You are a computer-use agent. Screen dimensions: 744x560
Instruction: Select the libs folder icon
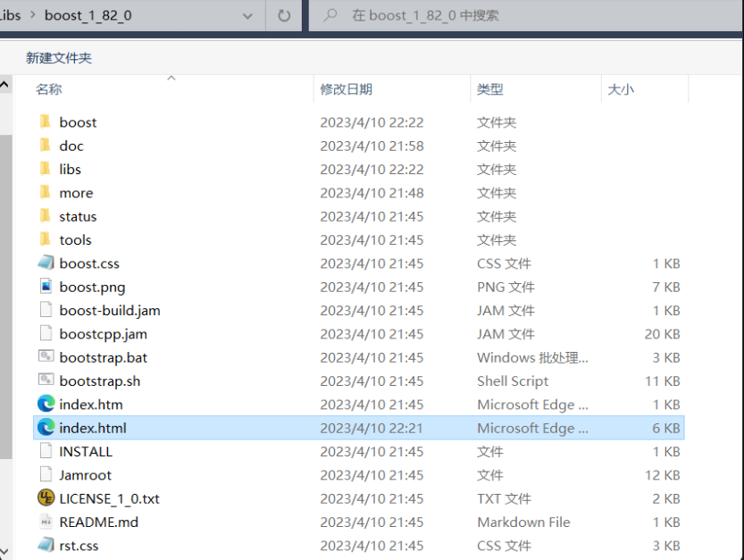pos(46,169)
